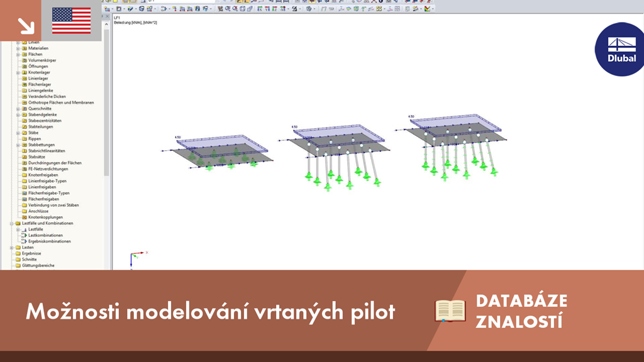Select Rippen in the navigator tree
Viewport: 644px width, 362px height.
pyautogui.click(x=35, y=139)
